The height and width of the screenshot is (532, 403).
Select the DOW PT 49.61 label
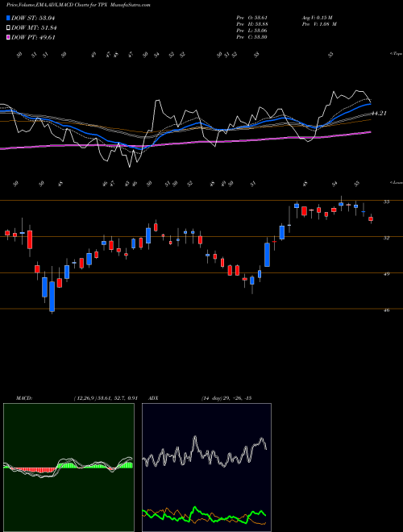tap(33, 38)
